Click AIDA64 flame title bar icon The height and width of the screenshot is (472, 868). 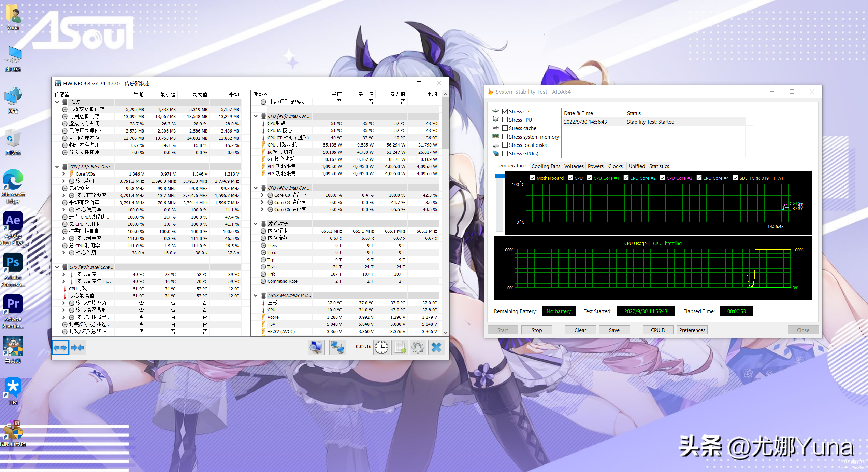[x=491, y=92]
